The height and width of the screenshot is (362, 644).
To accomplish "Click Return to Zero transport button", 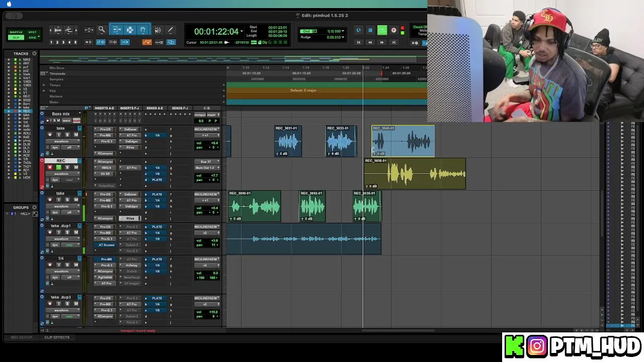I will tap(359, 43).
